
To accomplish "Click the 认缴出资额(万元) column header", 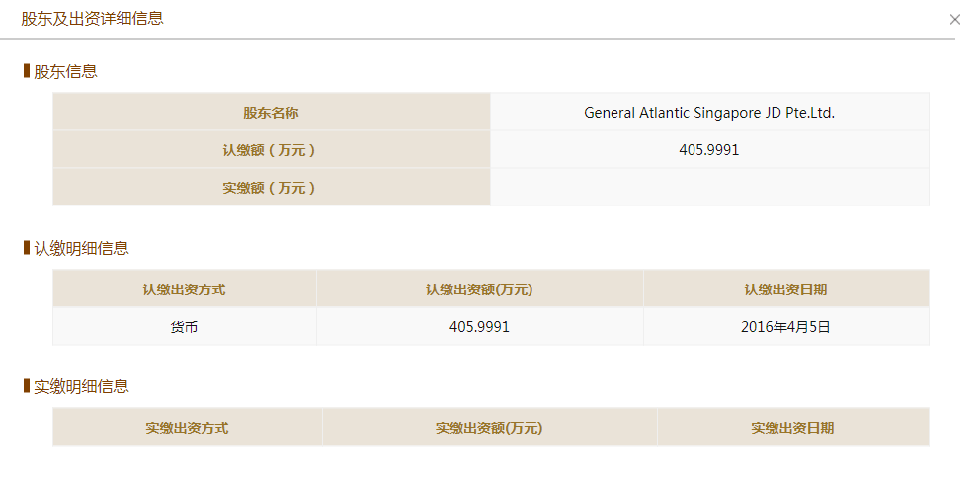I will (x=479, y=288).
